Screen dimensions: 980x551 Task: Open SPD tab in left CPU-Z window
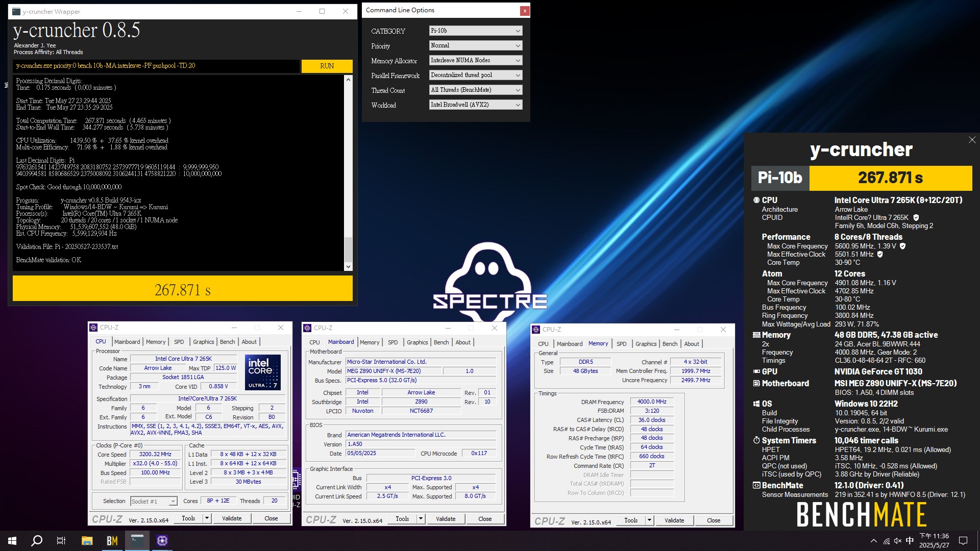(x=179, y=342)
